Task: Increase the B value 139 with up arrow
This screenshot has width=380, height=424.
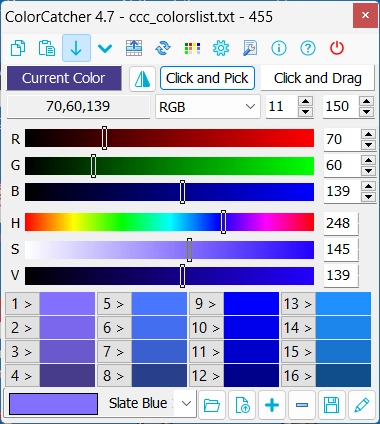Action: (x=368, y=186)
